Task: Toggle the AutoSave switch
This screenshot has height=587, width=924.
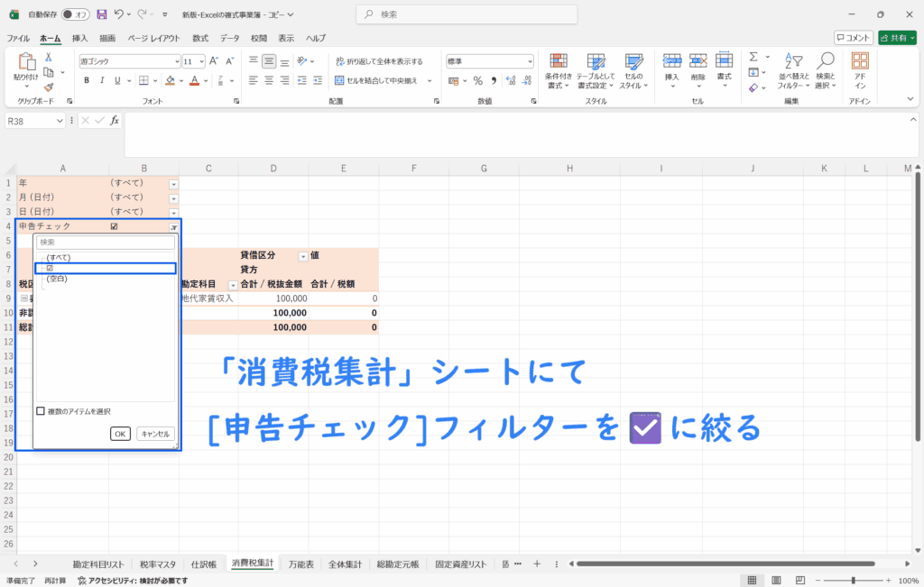Action: pos(75,15)
